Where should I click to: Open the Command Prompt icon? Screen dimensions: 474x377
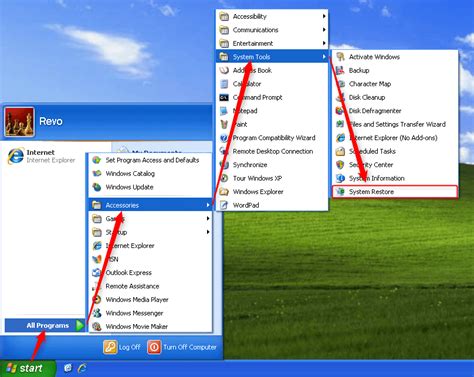point(224,97)
